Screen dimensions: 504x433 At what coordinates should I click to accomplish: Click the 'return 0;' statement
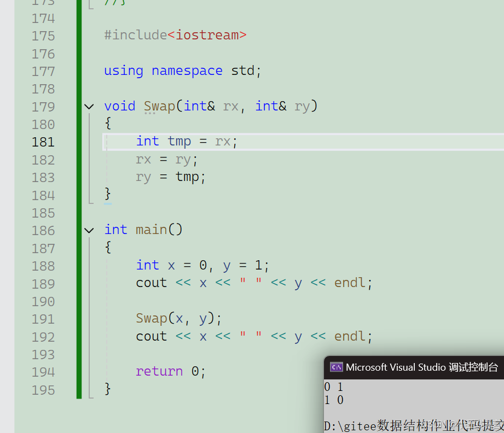click(170, 372)
